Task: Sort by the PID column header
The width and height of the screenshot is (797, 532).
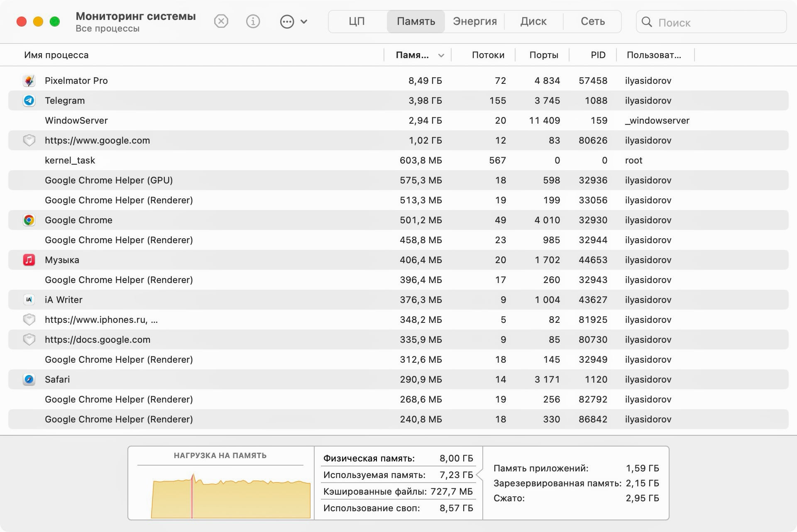Action: [598, 55]
